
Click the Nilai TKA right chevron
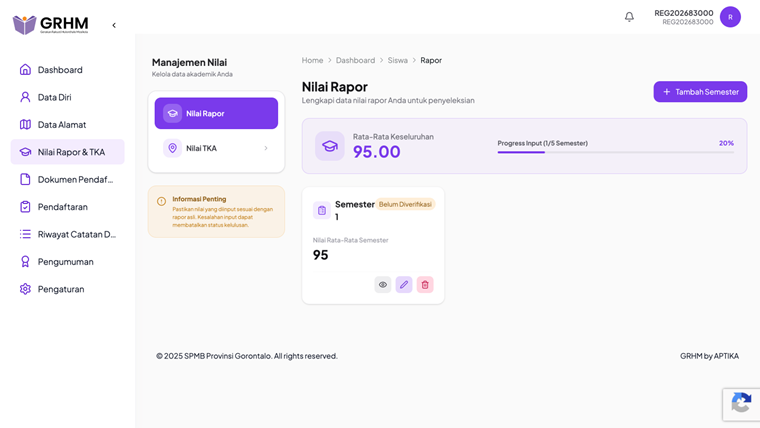pyautogui.click(x=266, y=148)
